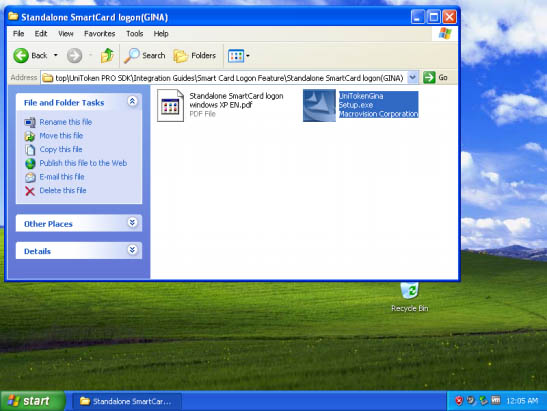Expand the address bar dropdown

pos(413,77)
